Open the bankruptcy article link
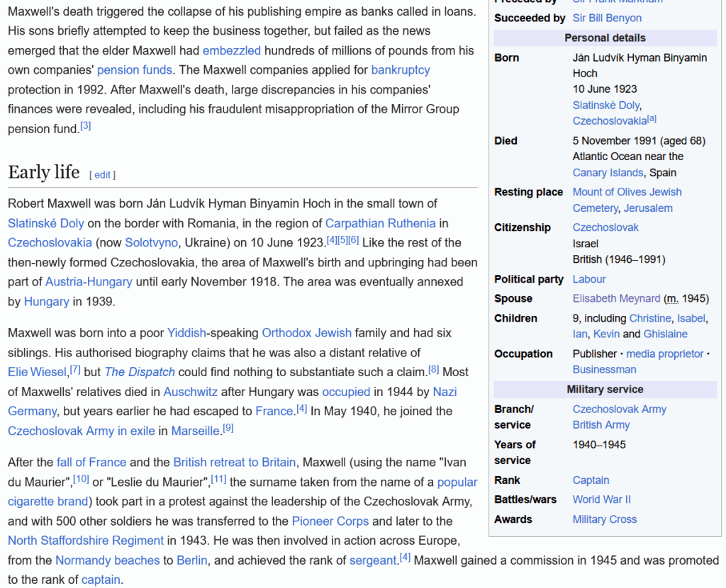 [x=400, y=70]
